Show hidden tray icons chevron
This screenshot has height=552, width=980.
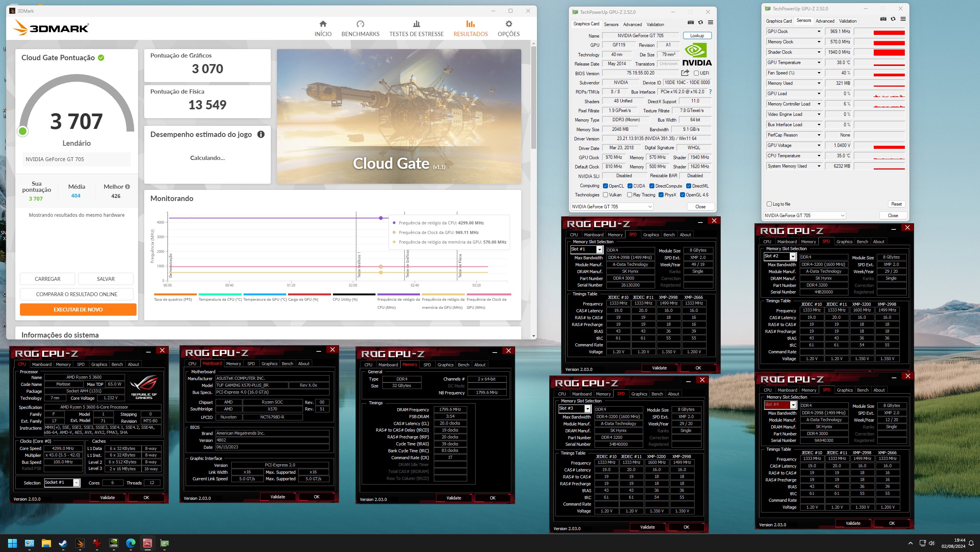click(911, 543)
